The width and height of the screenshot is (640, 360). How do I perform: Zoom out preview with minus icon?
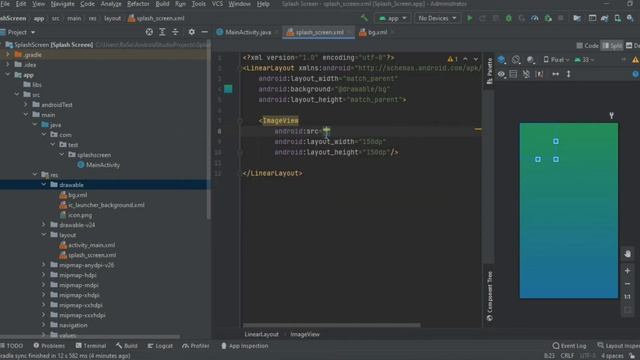click(628, 284)
